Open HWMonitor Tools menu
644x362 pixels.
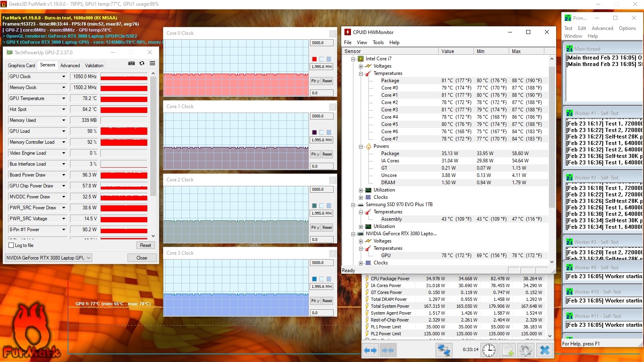tap(378, 43)
